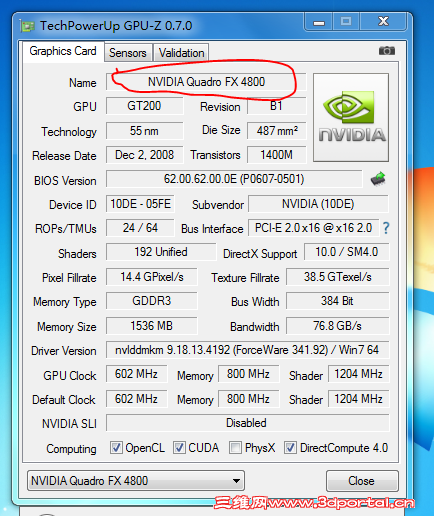Click the Transistors value 1400M
Viewport: 434px width, 516px height.
coord(276,155)
